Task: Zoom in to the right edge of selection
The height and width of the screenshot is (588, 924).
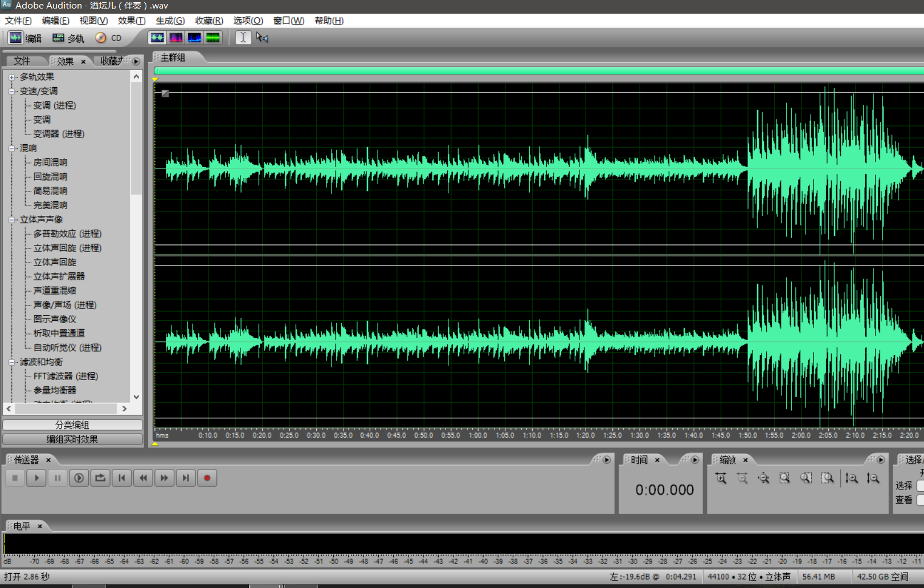Action: click(x=827, y=478)
